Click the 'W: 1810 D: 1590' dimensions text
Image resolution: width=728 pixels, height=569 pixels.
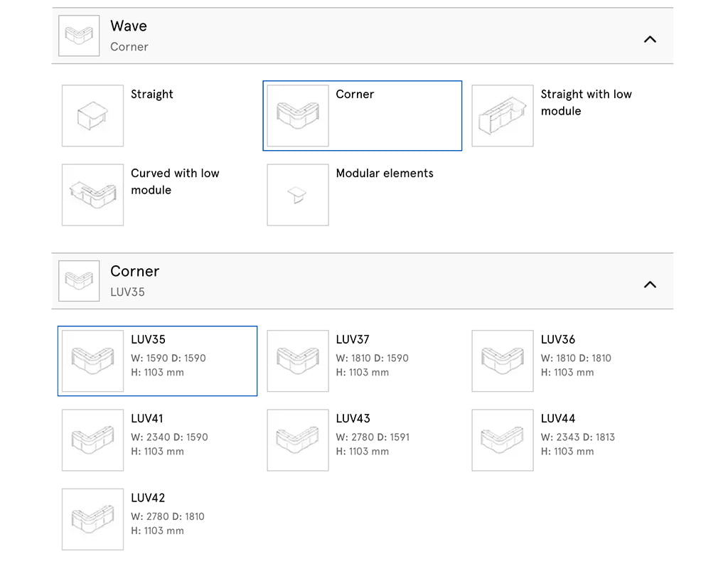click(372, 358)
